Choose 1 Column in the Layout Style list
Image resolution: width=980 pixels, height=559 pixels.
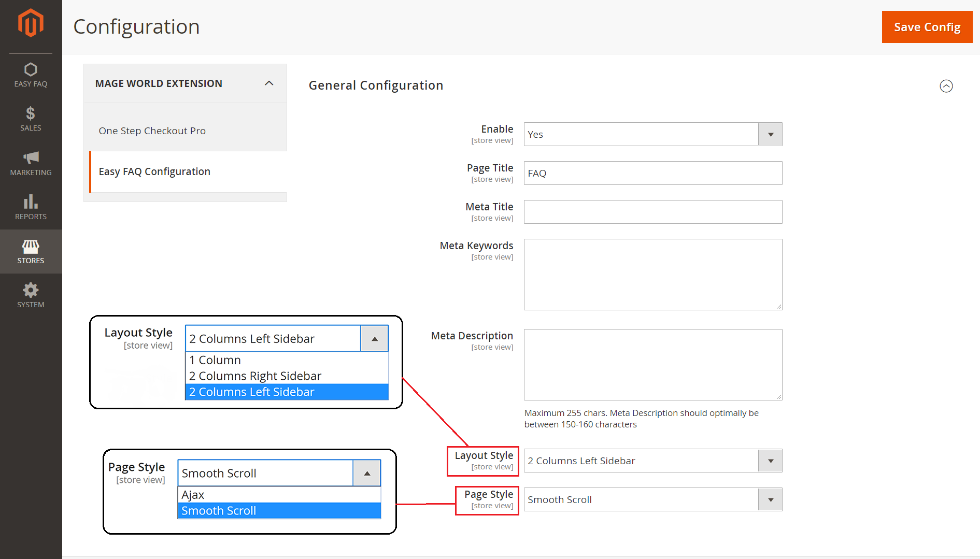click(287, 360)
